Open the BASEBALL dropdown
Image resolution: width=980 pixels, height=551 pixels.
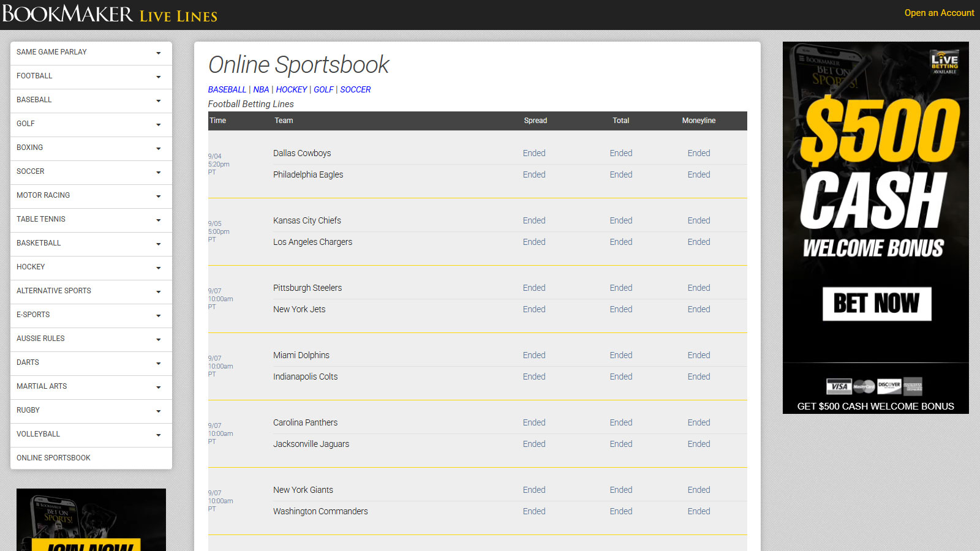pyautogui.click(x=91, y=100)
